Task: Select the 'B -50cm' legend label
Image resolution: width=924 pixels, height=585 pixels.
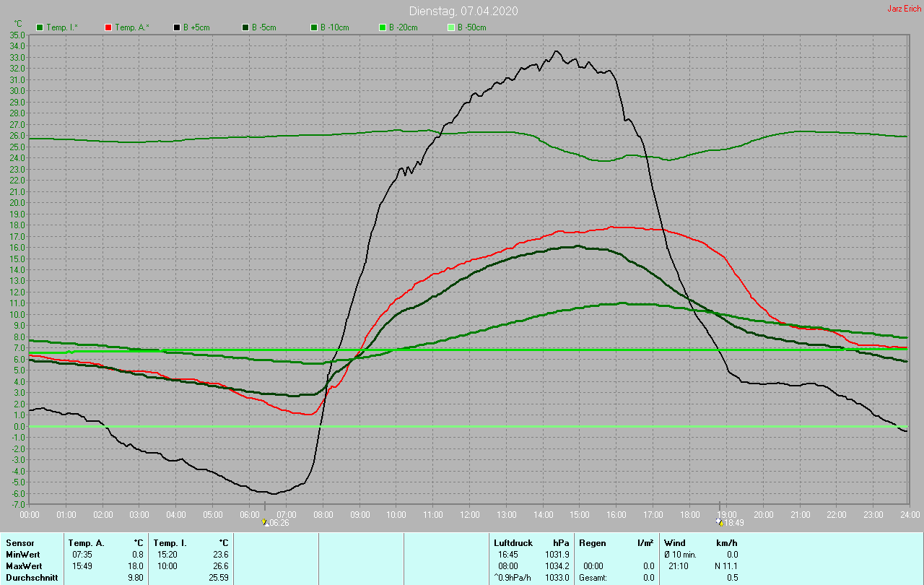Action: tap(471, 27)
